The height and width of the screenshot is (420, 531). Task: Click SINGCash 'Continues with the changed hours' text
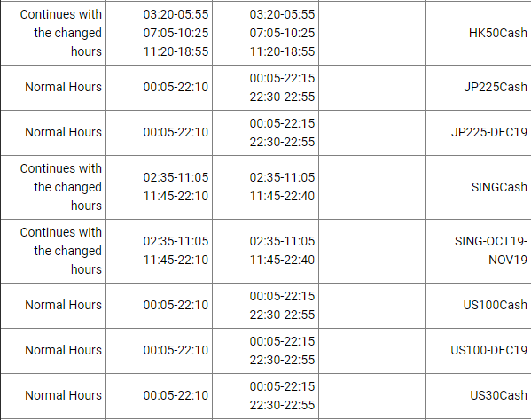click(61, 187)
